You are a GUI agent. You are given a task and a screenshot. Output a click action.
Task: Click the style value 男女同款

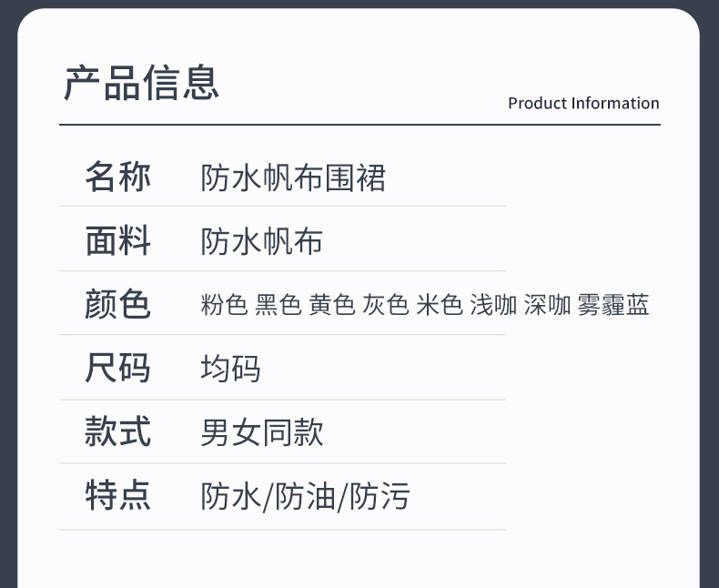click(x=262, y=432)
